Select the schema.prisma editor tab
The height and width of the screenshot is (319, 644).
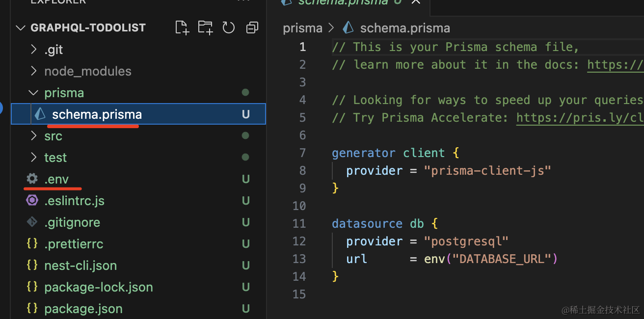tap(343, 2)
